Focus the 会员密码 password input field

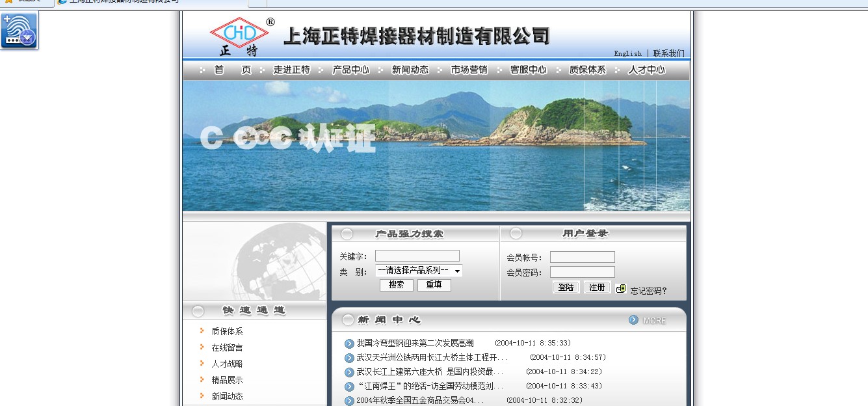(583, 272)
